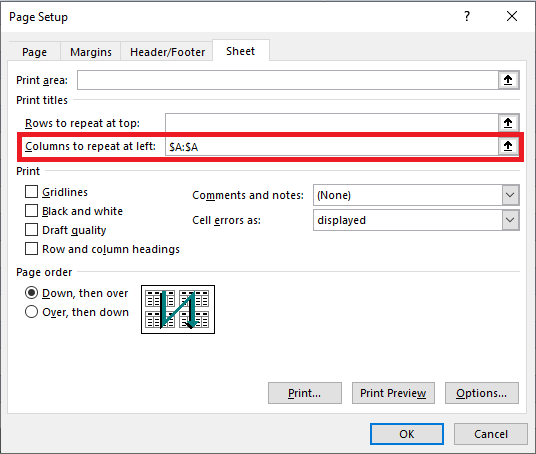The width and height of the screenshot is (536, 454).
Task: Enable the Gridlines checkbox
Action: 31,192
